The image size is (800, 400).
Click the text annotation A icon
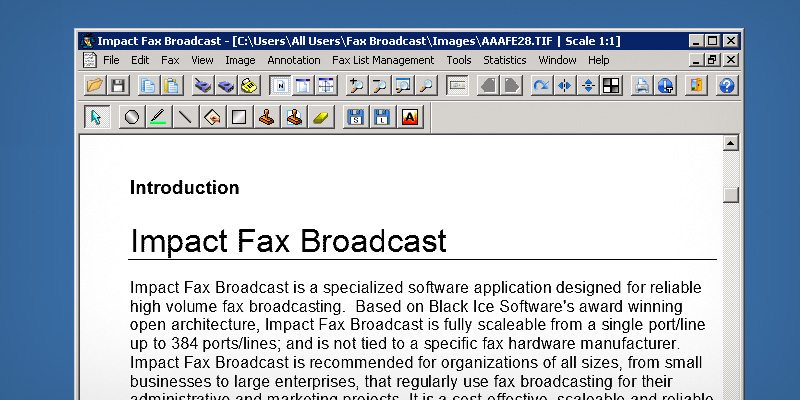408,118
